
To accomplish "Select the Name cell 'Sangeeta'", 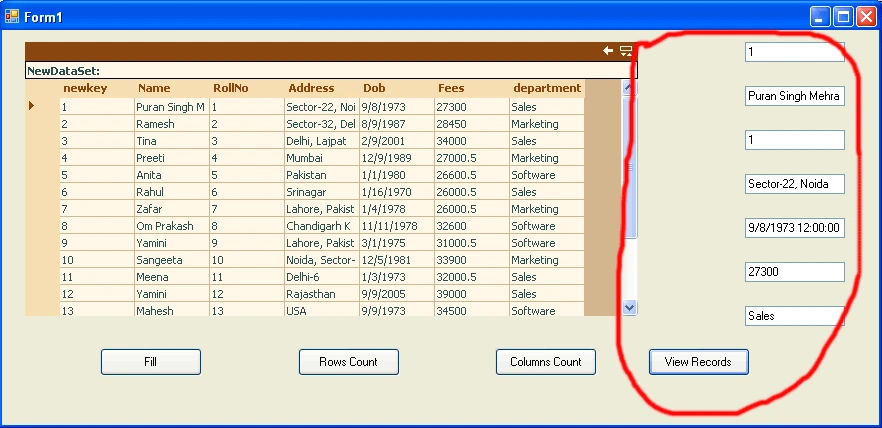I will pos(172,260).
